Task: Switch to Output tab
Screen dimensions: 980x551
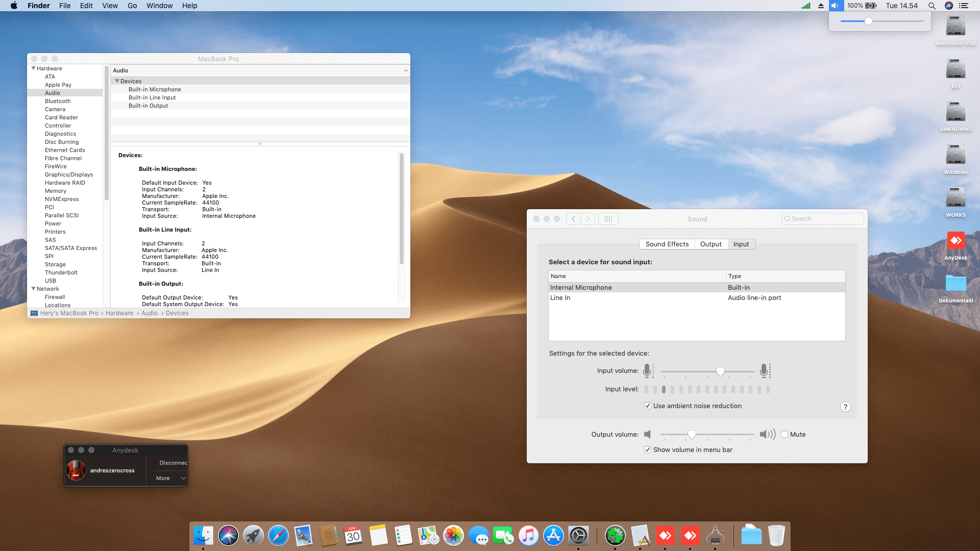Action: [x=710, y=244]
